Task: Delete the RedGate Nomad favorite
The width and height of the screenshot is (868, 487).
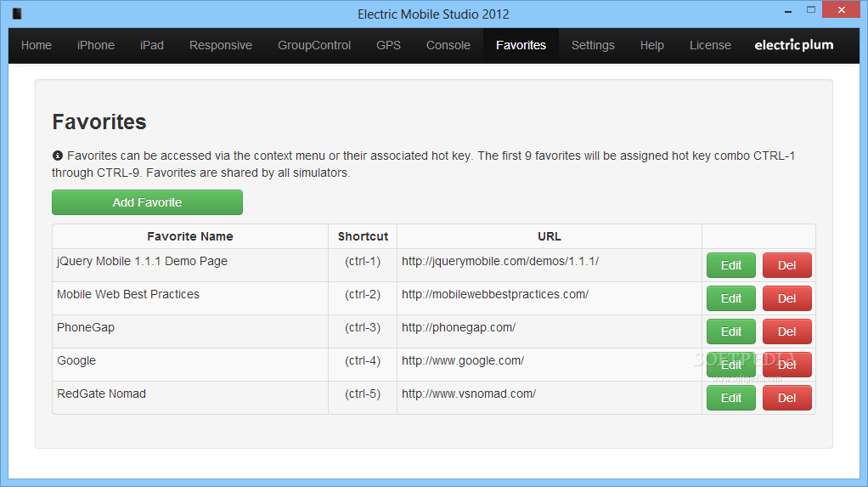Action: 786,398
